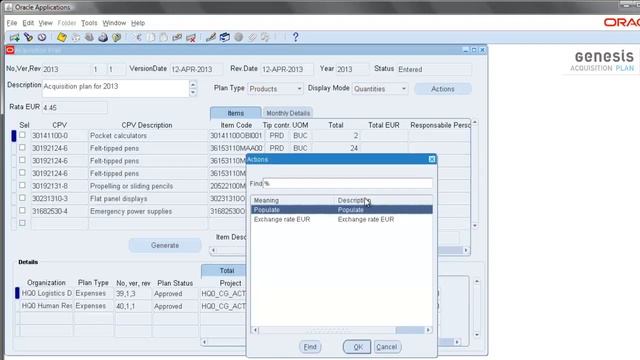The width and height of the screenshot is (640, 360).
Task: Click the Find text field in dialog
Action: coord(348,184)
